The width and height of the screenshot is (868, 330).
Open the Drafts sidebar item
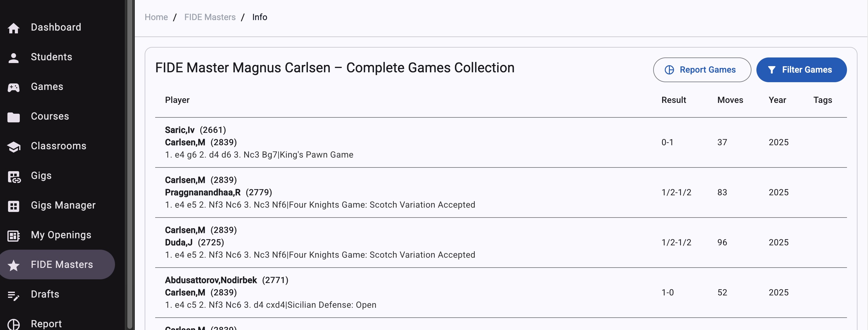pos(45,294)
